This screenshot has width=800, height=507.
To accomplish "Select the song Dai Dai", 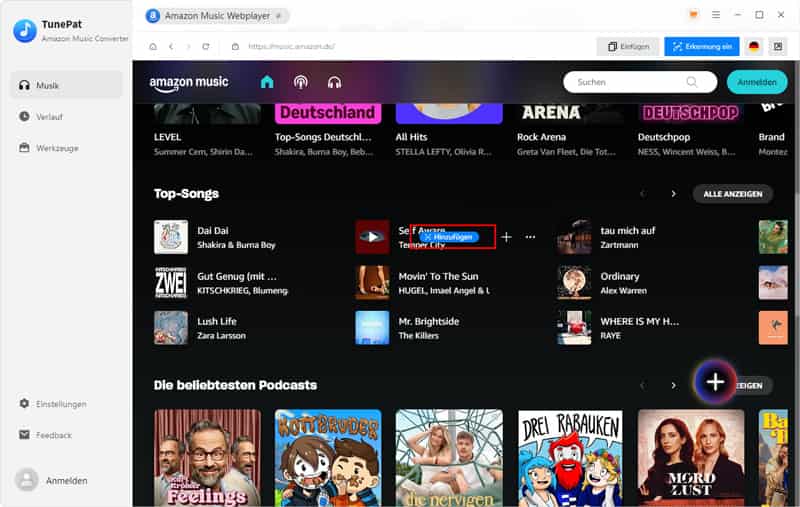I will (213, 231).
